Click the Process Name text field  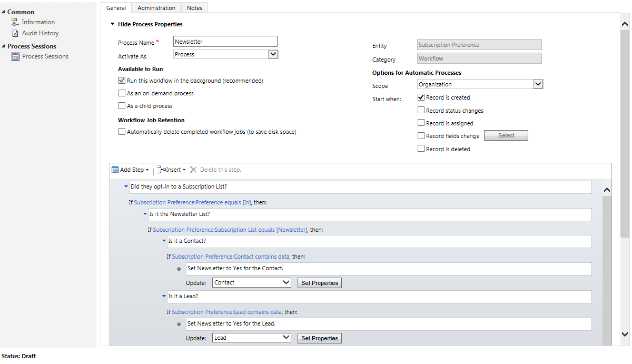pyautogui.click(x=225, y=42)
